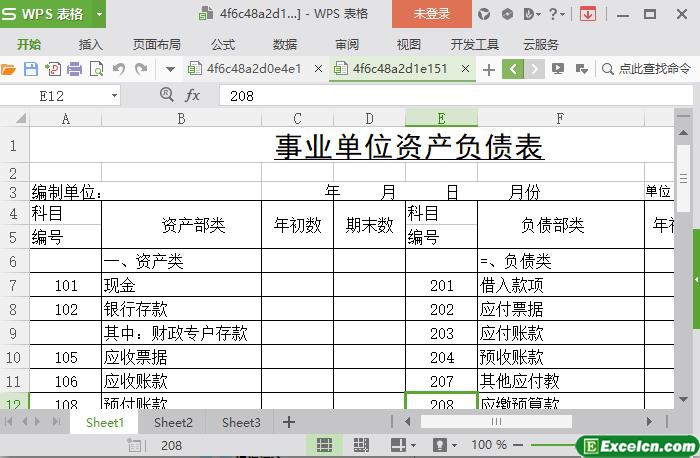The image size is (700, 458).
Task: Click the title cell 事业单位资产负债表
Action: [409, 146]
